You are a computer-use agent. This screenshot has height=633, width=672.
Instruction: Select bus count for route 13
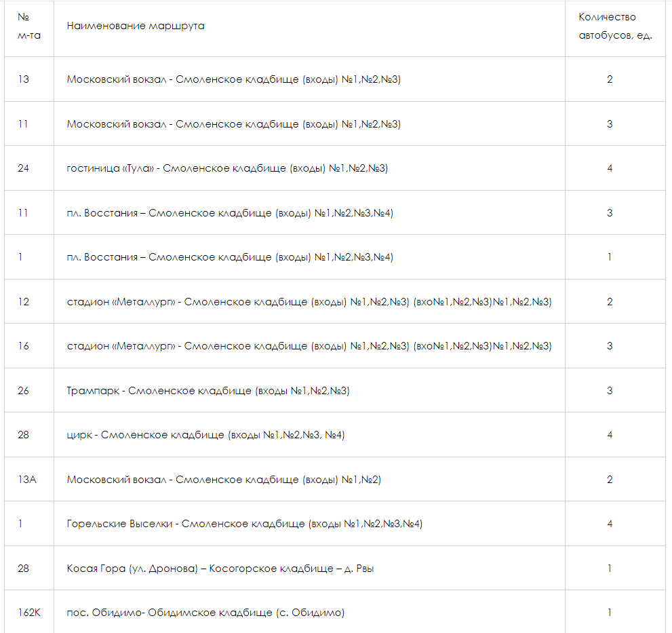pos(610,79)
